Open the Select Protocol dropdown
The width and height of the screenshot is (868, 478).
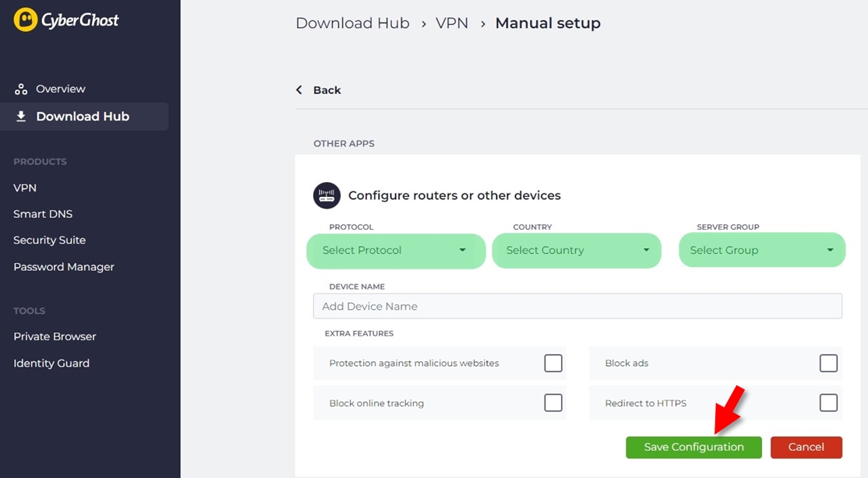[396, 251]
